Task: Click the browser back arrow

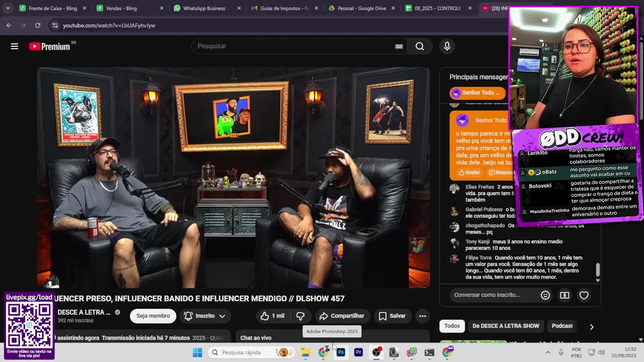Action: (x=9, y=25)
